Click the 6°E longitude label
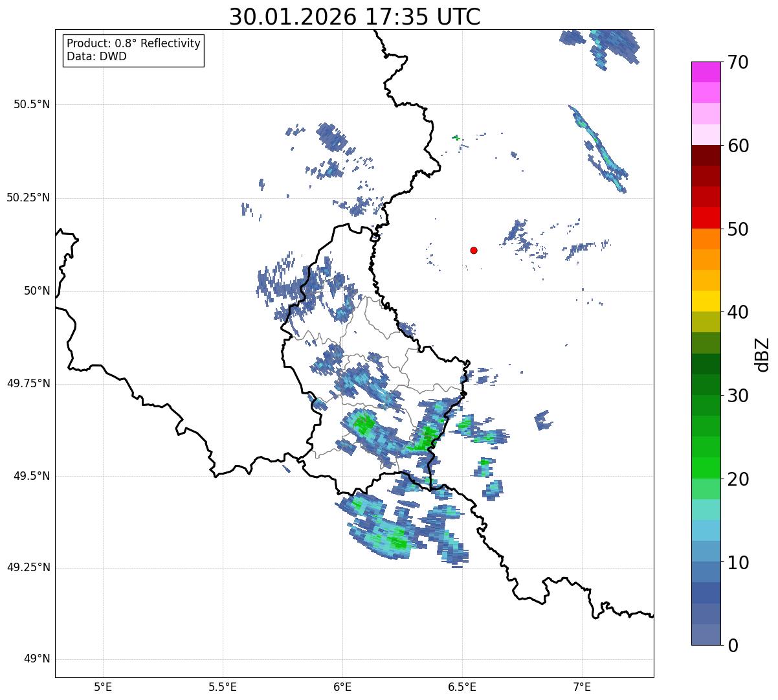 click(x=342, y=687)
